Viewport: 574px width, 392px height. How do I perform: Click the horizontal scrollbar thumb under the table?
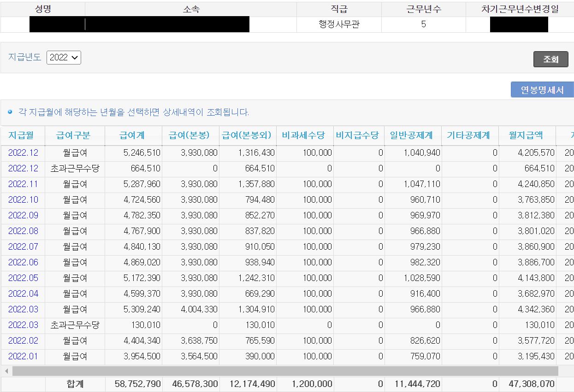[x=285, y=371]
